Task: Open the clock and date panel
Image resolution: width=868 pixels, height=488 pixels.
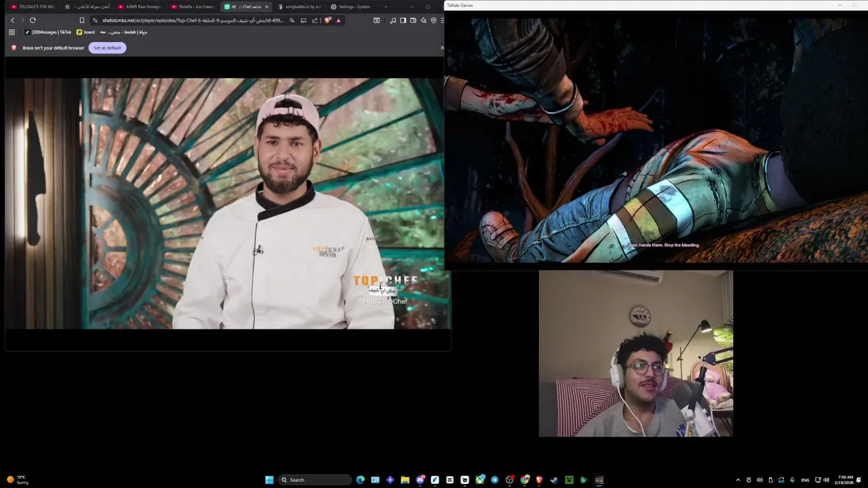Action: point(846,480)
